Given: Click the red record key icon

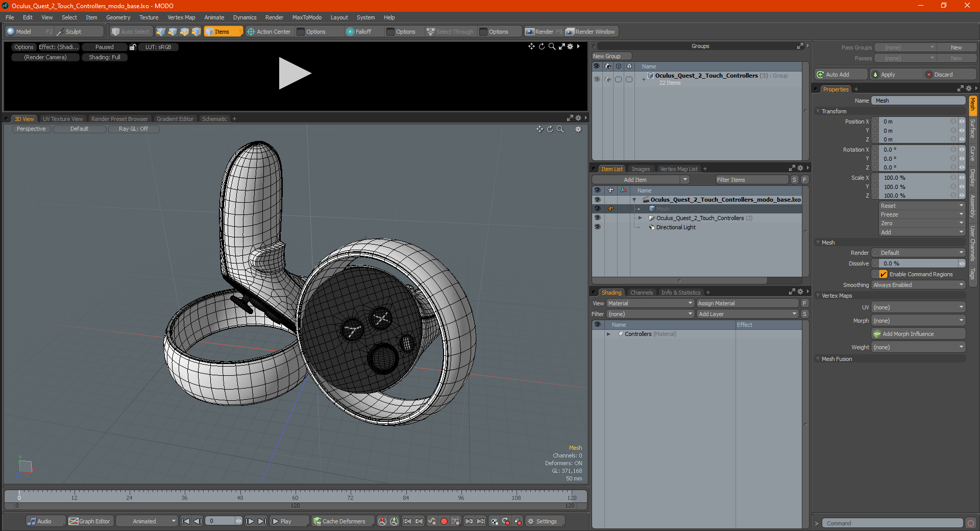Looking at the screenshot, I should [x=444, y=521].
